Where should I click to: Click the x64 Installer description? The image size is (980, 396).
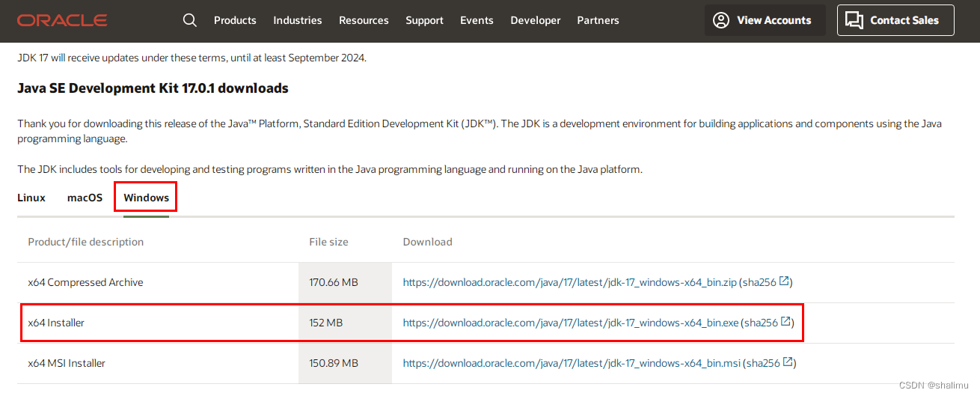pyautogui.click(x=56, y=323)
